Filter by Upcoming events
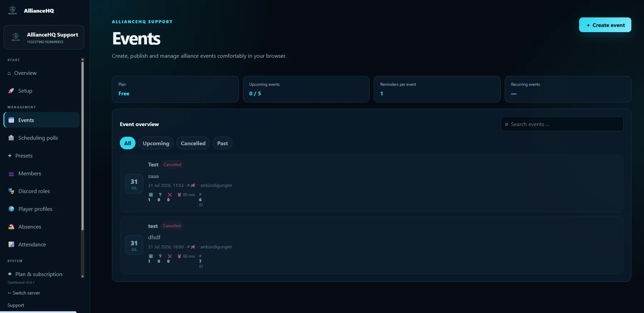Screen dimensions: 644x313 point(156,143)
